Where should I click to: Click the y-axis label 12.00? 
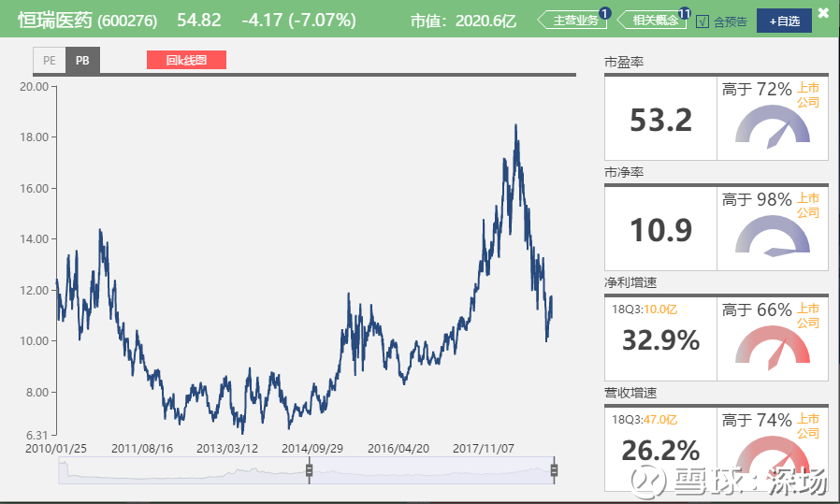(35, 290)
